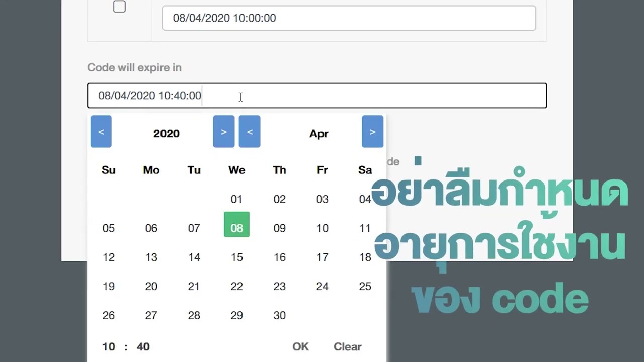644x362 pixels.
Task: Go to the next year arrow
Action: [x=224, y=132]
